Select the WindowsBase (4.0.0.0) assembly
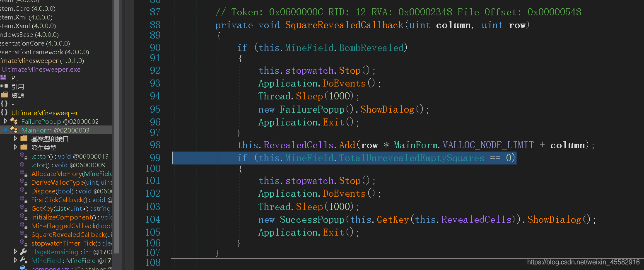 (x=29, y=34)
